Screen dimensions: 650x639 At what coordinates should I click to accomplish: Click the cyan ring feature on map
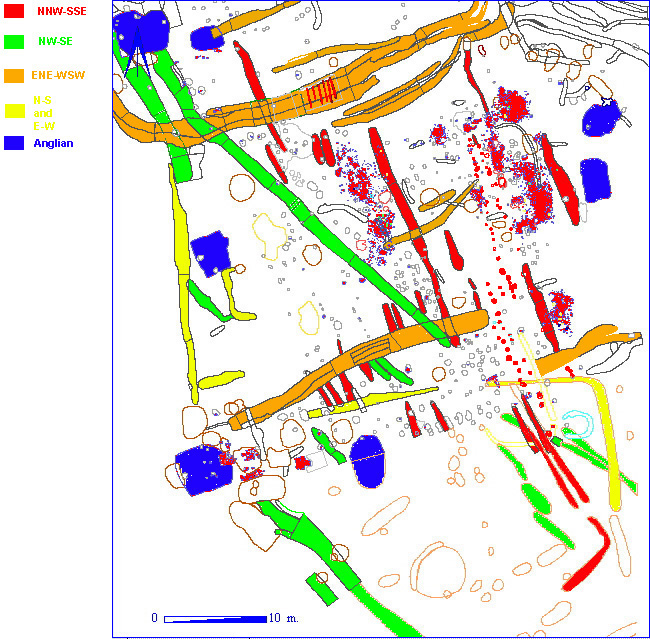click(579, 424)
